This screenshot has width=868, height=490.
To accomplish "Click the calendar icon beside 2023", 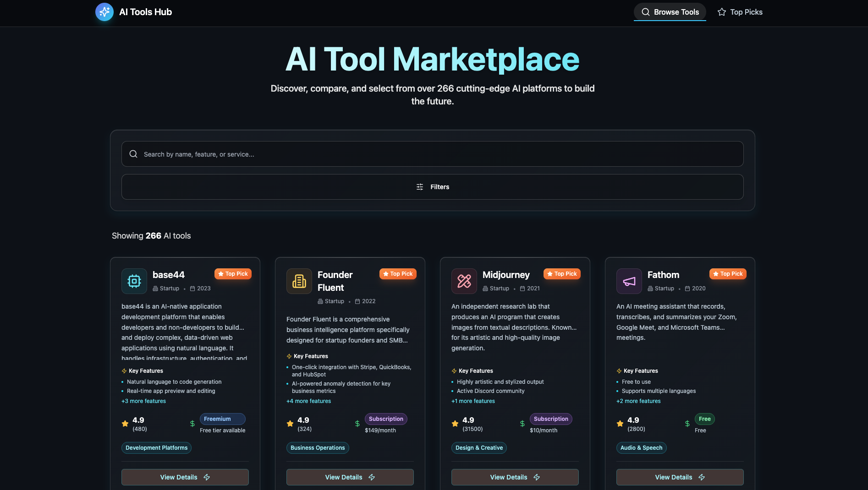I will [x=192, y=289].
